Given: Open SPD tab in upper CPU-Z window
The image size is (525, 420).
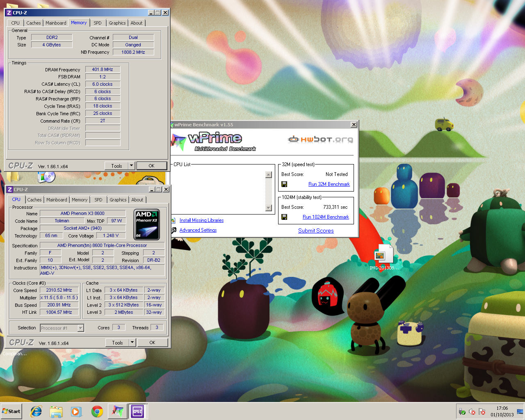Looking at the screenshot, I should tap(98, 23).
